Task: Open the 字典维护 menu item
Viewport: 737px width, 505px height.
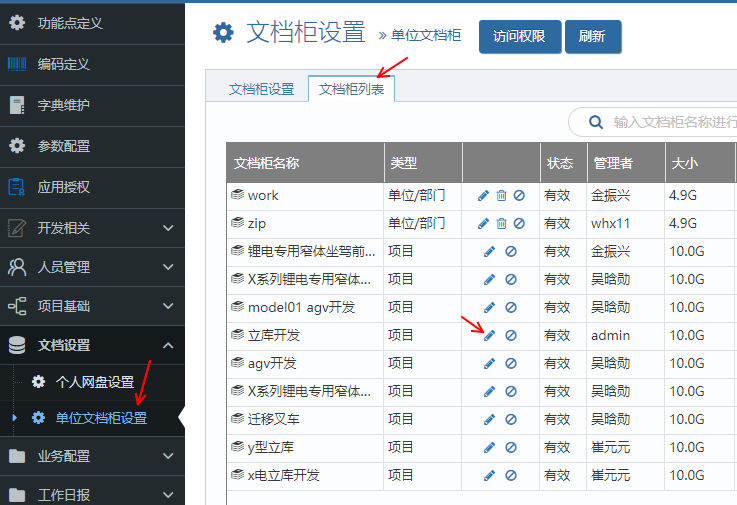Action: click(63, 105)
